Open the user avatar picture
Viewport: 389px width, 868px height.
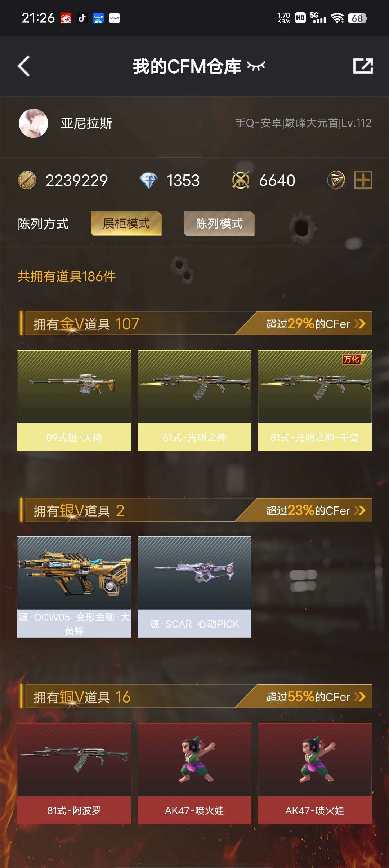(33, 123)
